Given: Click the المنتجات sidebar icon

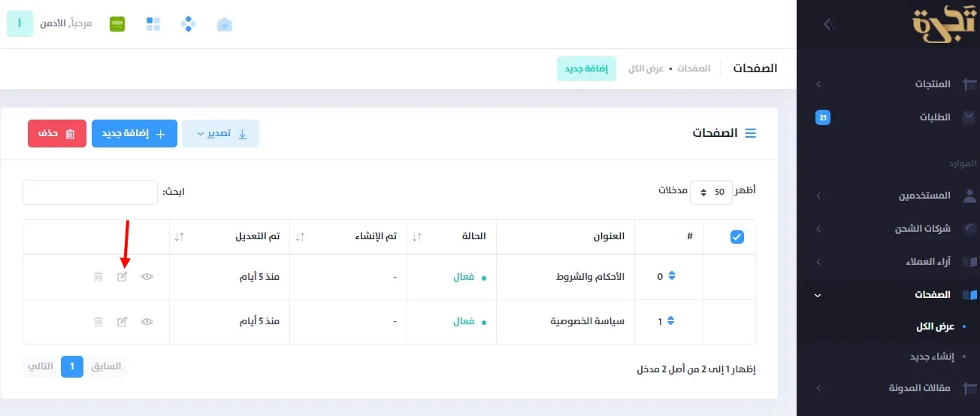Looking at the screenshot, I should (969, 84).
